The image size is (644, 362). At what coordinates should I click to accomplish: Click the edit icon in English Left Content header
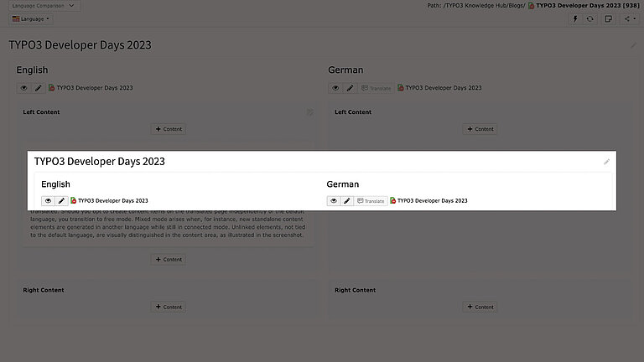(x=309, y=111)
